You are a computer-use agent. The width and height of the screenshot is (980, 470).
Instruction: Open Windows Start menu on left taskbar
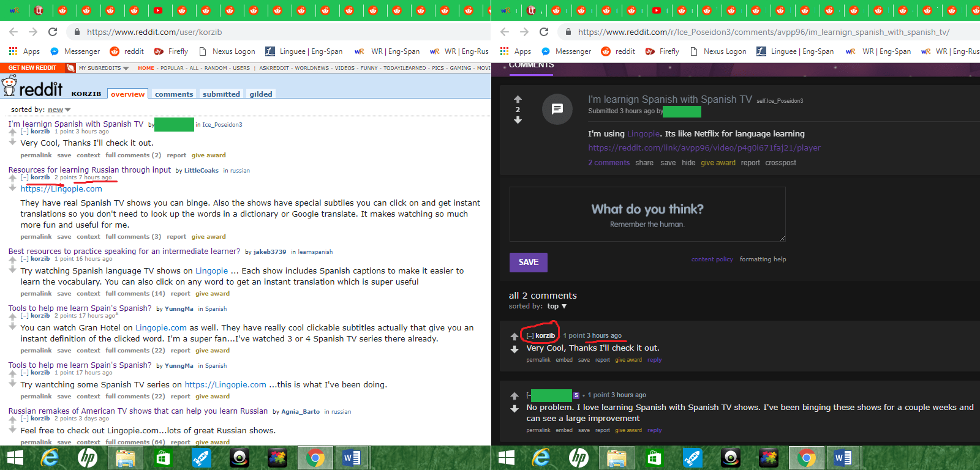(15, 457)
